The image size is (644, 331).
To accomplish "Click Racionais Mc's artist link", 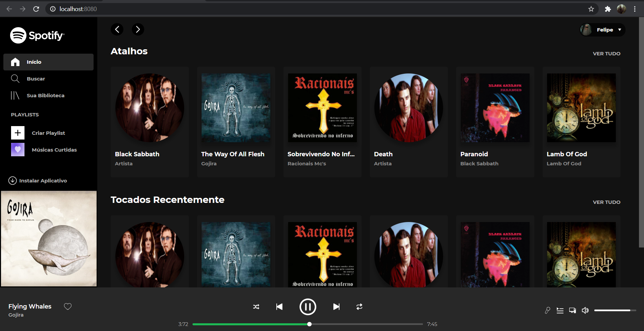I will click(x=307, y=164).
